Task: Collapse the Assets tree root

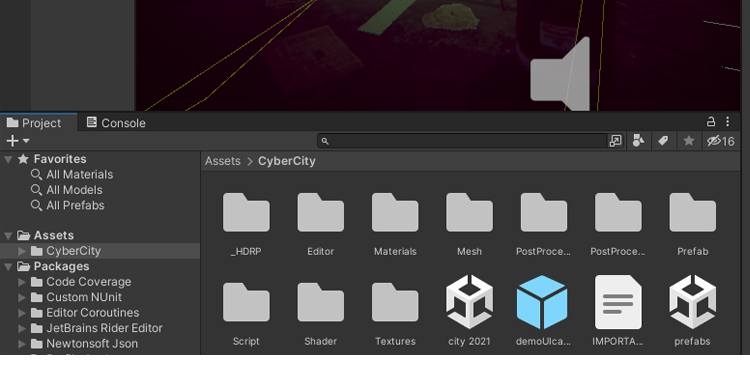Action: tap(8, 236)
